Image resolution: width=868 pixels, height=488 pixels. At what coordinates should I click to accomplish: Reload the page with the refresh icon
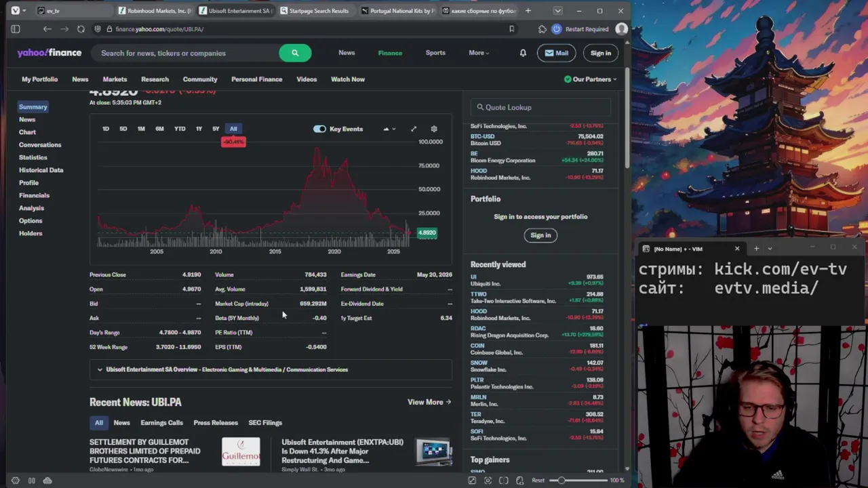pos(81,29)
